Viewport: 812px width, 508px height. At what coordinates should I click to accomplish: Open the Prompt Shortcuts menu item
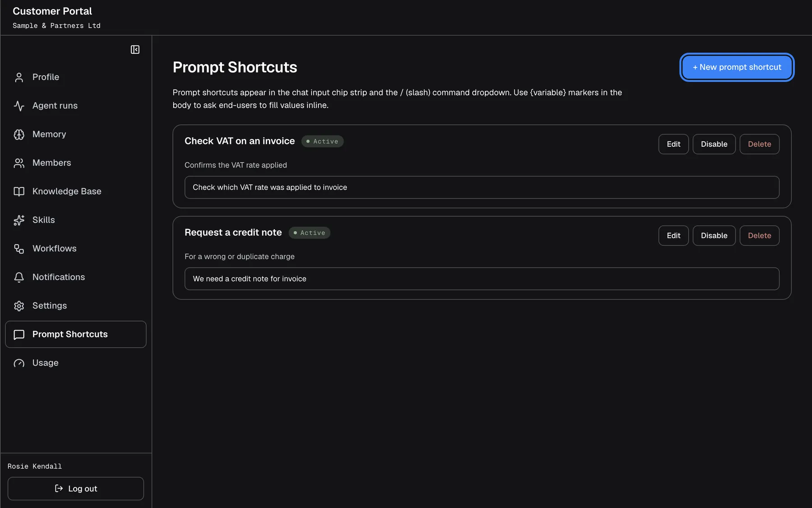pyautogui.click(x=76, y=334)
